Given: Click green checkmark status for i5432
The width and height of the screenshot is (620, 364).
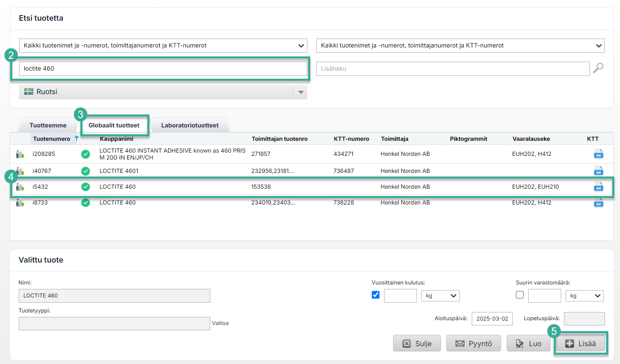Looking at the screenshot, I should click(x=85, y=187).
